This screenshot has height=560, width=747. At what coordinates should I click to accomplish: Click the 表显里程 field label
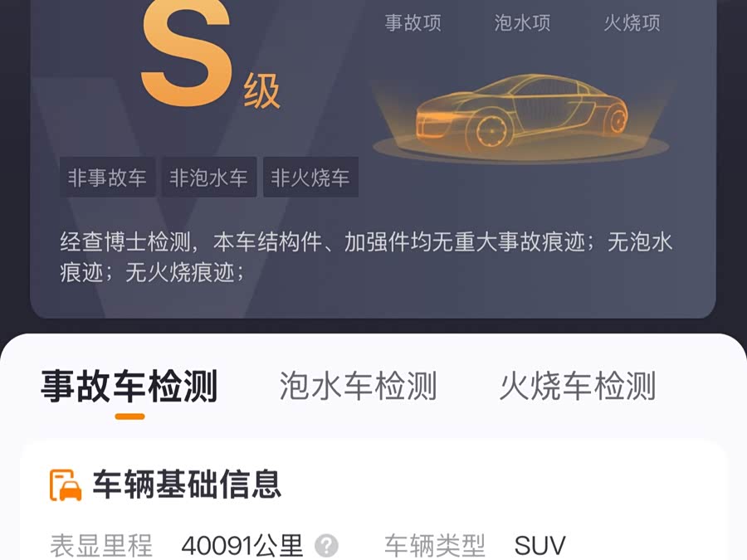pos(101,545)
